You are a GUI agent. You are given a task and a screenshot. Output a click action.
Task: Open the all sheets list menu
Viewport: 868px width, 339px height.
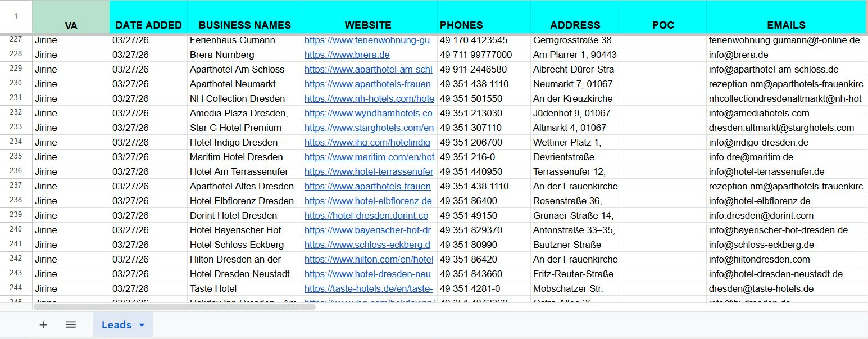(x=71, y=324)
